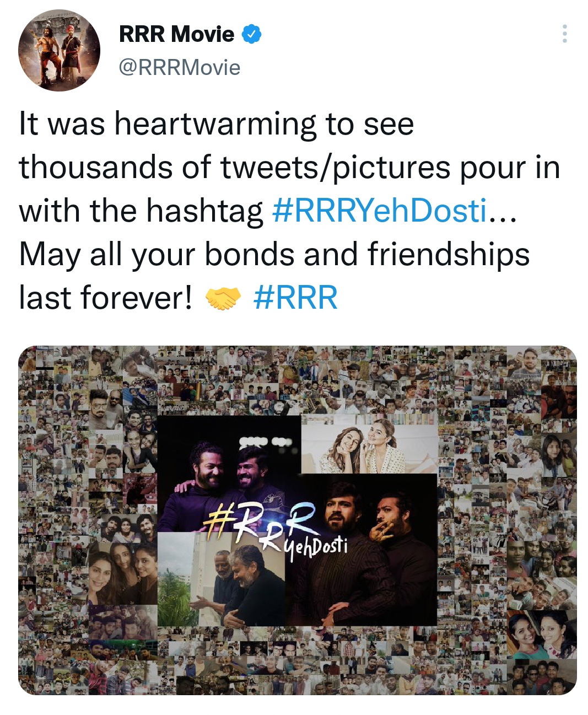Screen dimensions: 588x715
Task: Open the @RRRMovie handle link
Action: [x=180, y=68]
